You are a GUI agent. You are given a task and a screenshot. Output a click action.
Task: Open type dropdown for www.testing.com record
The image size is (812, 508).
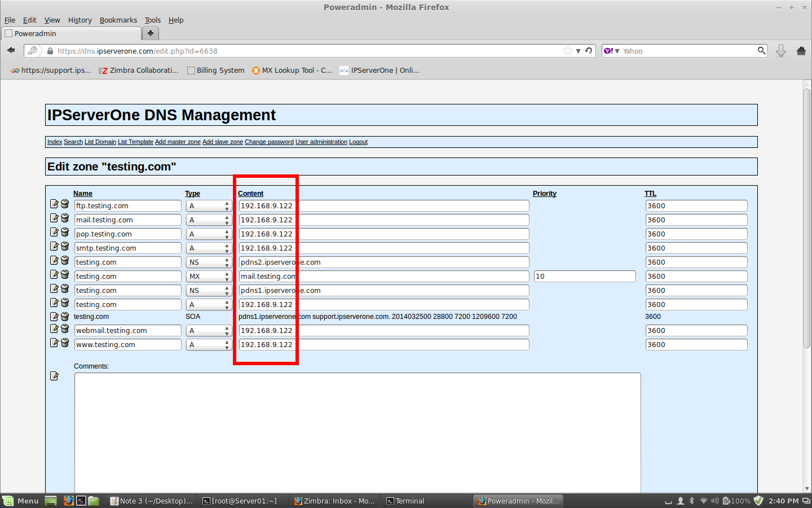point(209,345)
